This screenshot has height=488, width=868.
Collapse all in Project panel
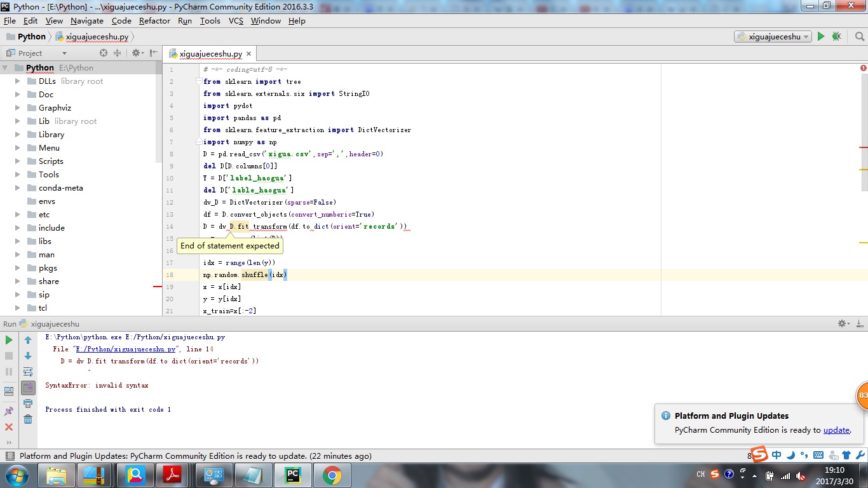coord(118,53)
